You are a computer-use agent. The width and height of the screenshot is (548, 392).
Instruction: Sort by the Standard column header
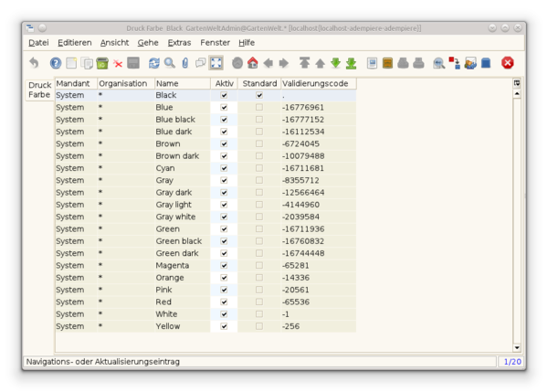[x=259, y=83]
